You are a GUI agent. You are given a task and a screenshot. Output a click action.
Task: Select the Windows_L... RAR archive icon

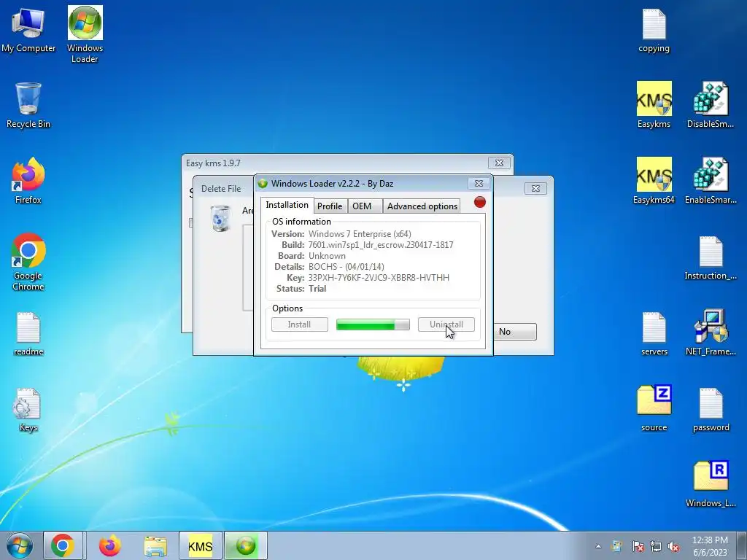tap(711, 484)
